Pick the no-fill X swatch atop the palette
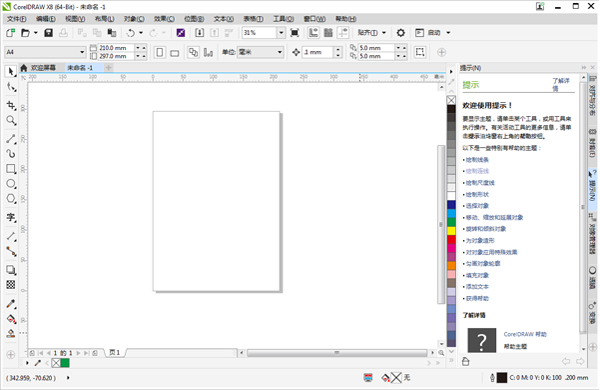The image size is (600, 390). click(452, 100)
